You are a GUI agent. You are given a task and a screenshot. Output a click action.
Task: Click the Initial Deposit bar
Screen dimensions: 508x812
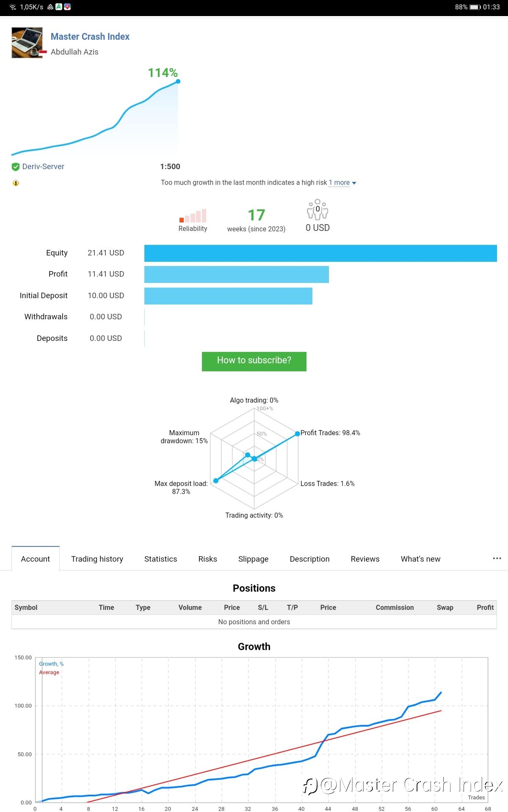[x=228, y=296]
